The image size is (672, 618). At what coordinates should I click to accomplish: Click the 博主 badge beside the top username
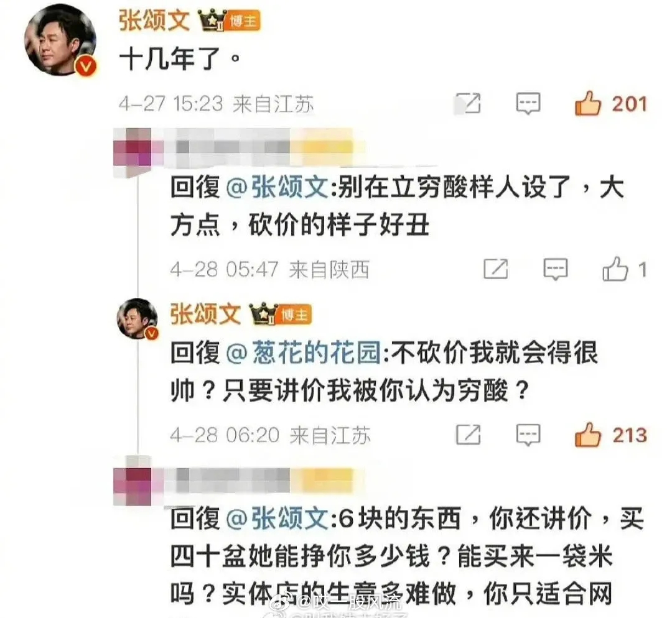pyautogui.click(x=244, y=21)
